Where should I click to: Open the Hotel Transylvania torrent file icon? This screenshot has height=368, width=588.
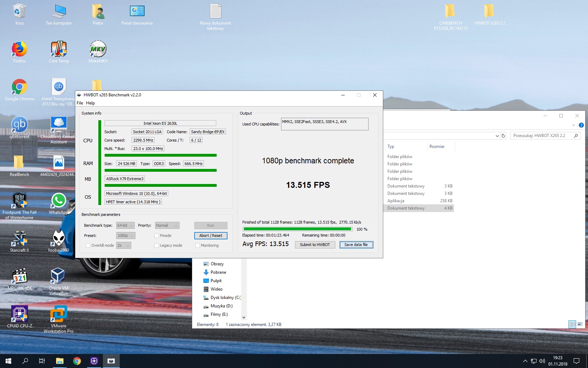58,87
